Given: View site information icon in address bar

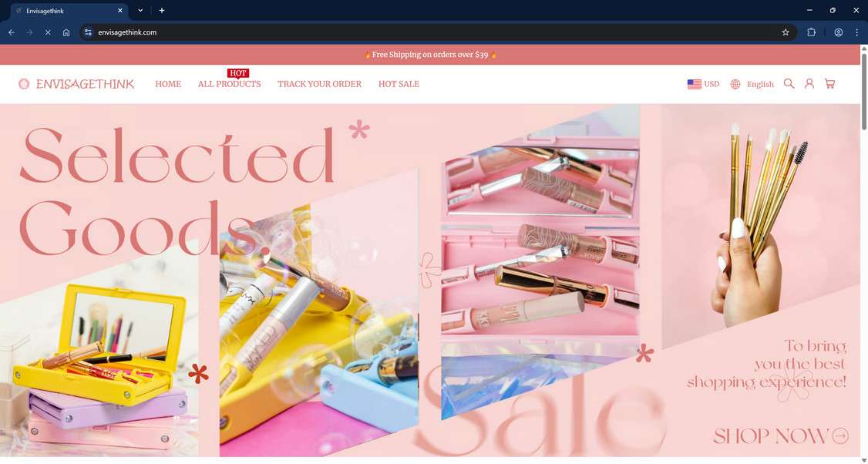Looking at the screenshot, I should [x=88, y=32].
